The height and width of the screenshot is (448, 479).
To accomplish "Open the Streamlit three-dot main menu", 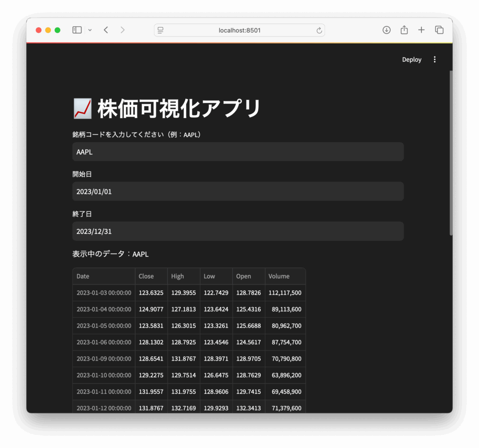I will pyautogui.click(x=435, y=59).
